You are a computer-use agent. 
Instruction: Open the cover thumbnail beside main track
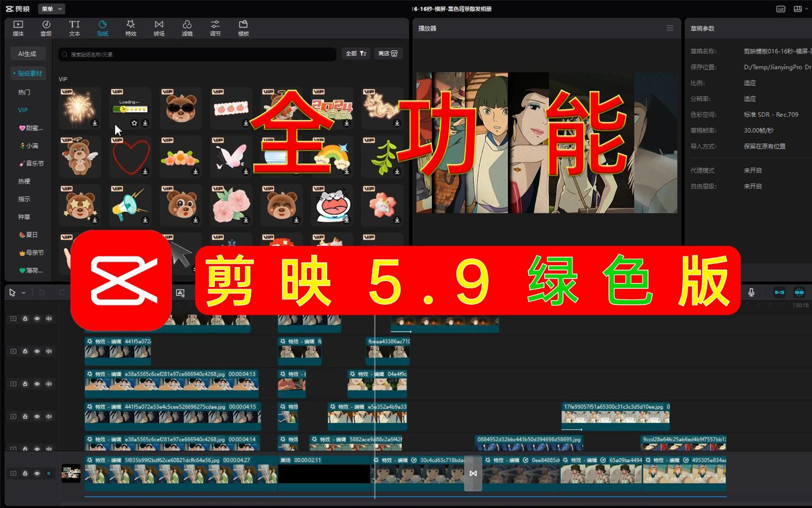[x=71, y=474]
